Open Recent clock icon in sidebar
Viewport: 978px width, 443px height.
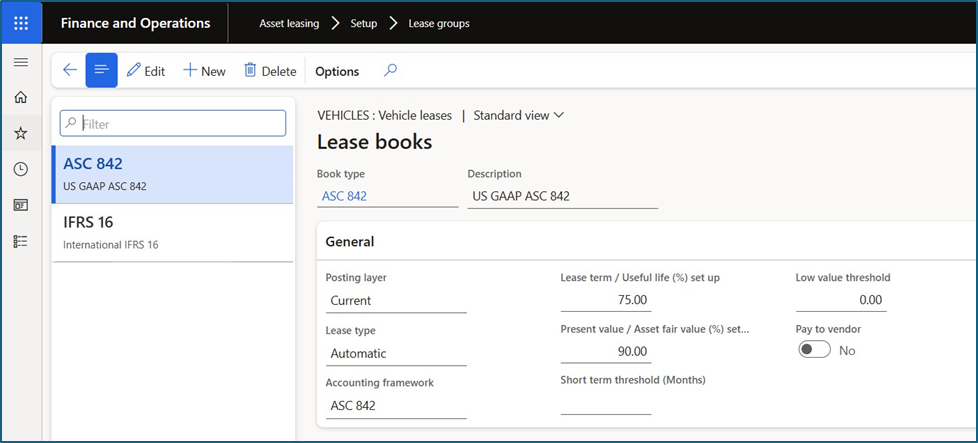click(20, 169)
